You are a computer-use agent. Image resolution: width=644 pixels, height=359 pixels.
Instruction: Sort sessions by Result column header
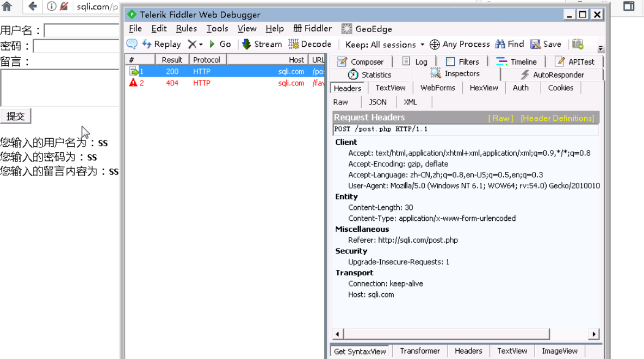tap(172, 60)
